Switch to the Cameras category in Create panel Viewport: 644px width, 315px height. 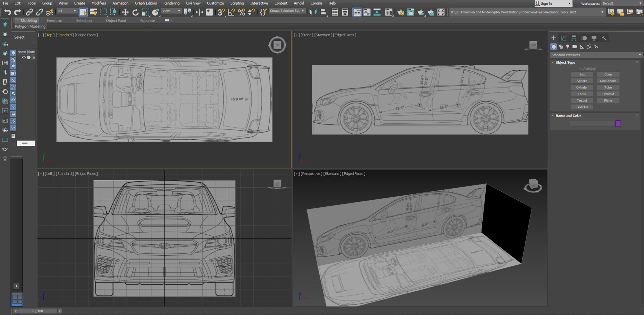tap(575, 47)
